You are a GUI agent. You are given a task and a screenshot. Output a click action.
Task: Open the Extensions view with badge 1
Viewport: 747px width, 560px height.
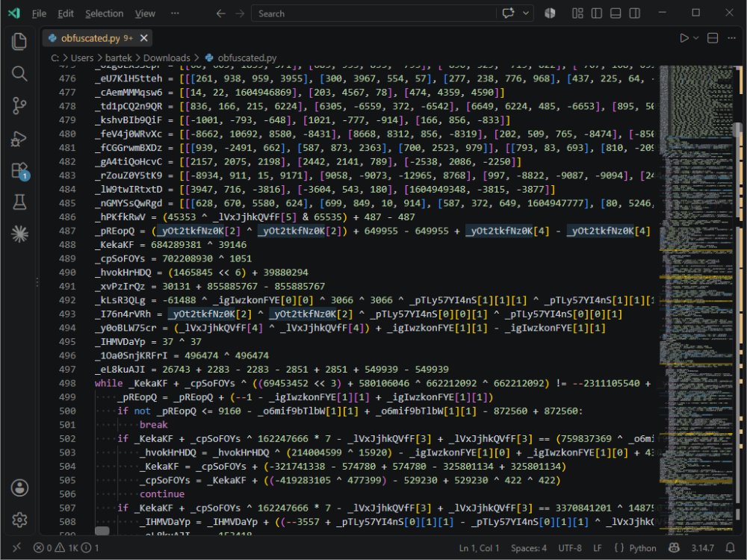pyautogui.click(x=19, y=170)
